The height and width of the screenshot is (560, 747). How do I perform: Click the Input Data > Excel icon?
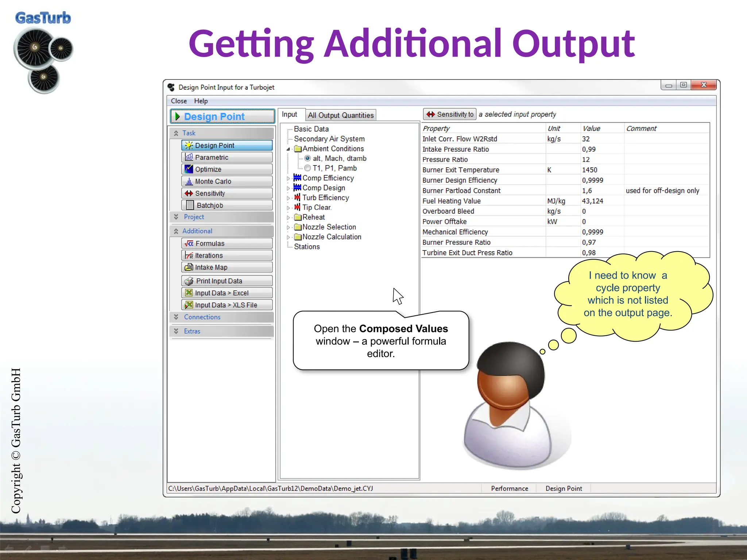(x=189, y=293)
